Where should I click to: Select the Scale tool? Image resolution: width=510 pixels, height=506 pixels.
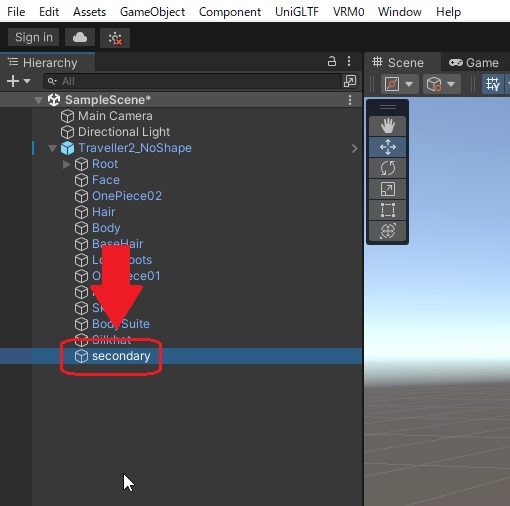[x=387, y=189]
